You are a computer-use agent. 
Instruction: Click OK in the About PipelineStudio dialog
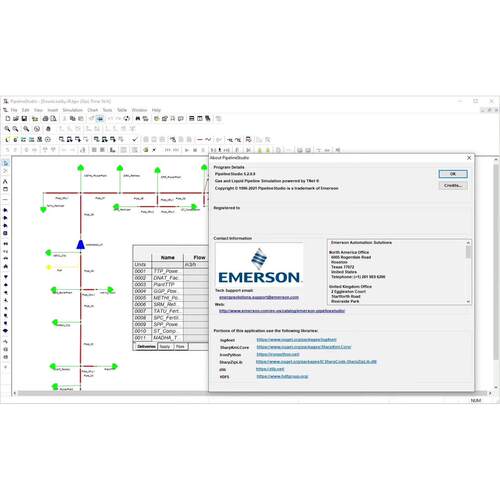pyautogui.click(x=453, y=174)
